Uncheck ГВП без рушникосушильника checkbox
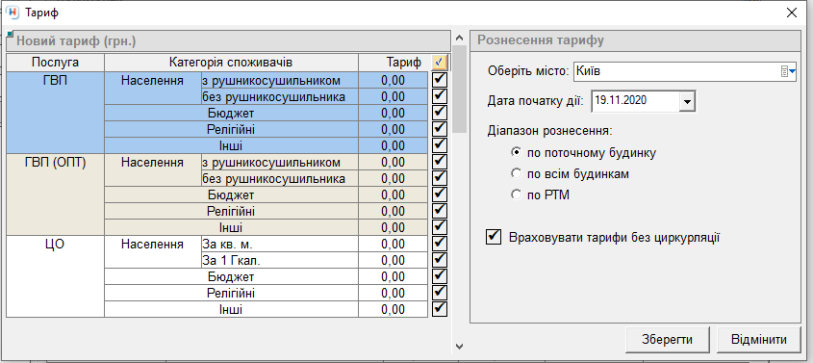The image size is (813, 363). (440, 96)
